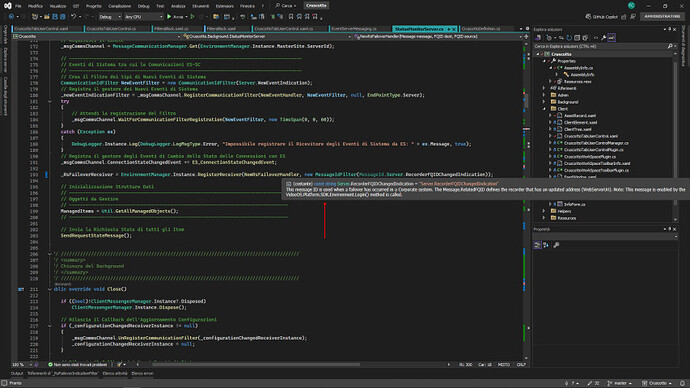Screen dimensions: 690x388
Task: Click the AMMINISTRATORE button
Action: [x=662, y=16]
